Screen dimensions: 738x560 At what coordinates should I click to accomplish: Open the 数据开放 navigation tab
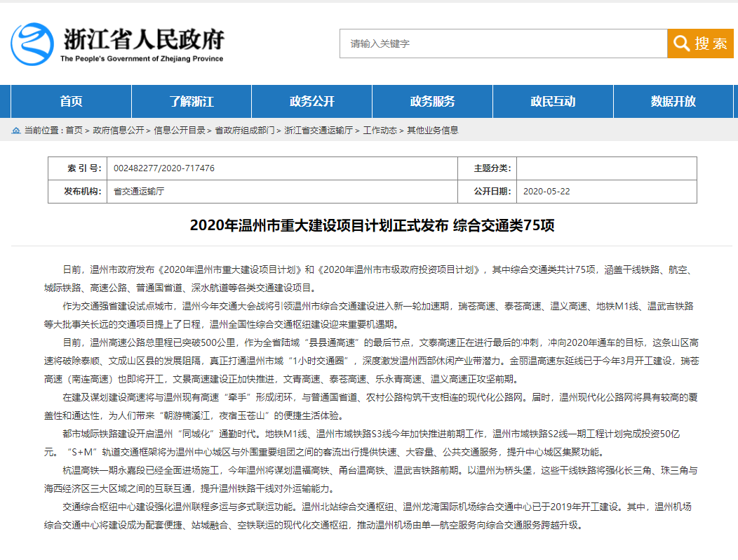(673, 101)
